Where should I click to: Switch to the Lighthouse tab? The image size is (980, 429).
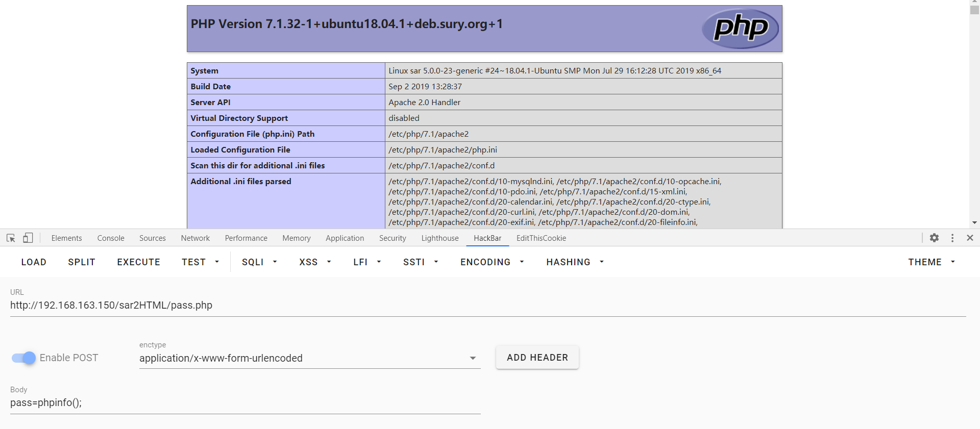[440, 238]
